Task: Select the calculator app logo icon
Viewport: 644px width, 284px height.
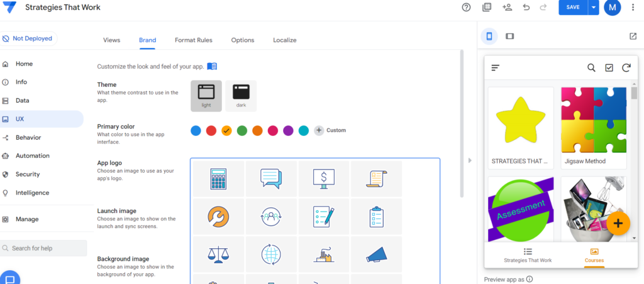Action: click(x=218, y=179)
